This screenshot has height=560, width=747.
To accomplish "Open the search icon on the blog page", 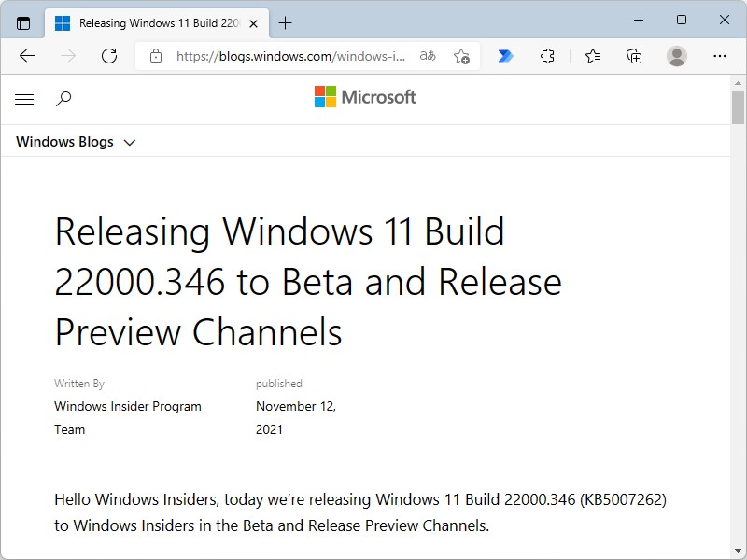I will click(61, 98).
